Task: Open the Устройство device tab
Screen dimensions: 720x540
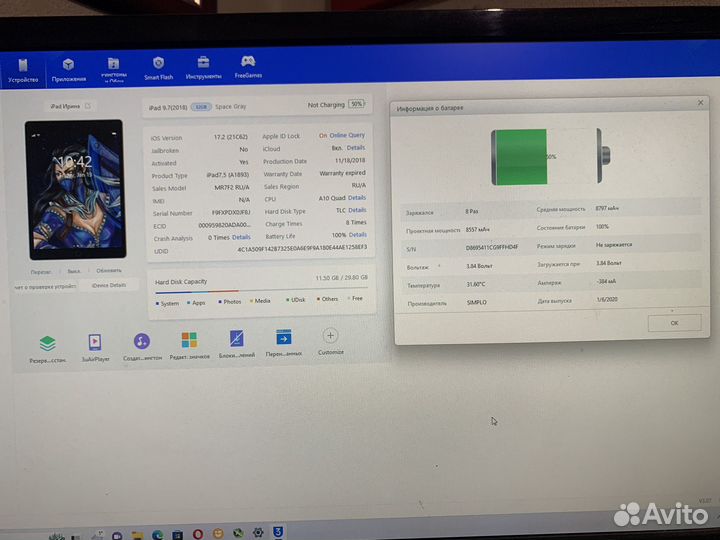Action: 23,71
